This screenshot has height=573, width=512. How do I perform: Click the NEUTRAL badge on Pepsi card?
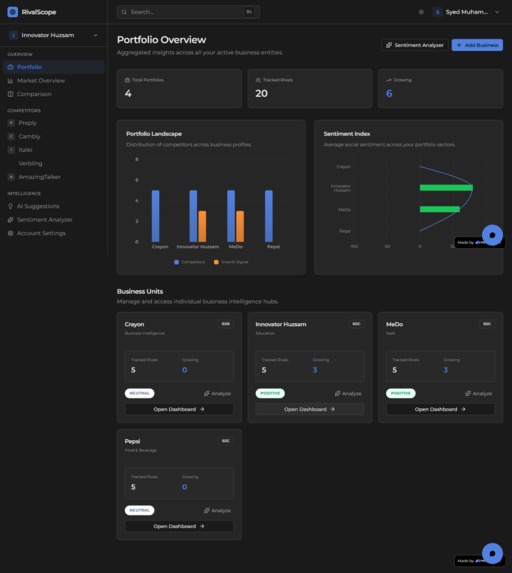point(140,510)
